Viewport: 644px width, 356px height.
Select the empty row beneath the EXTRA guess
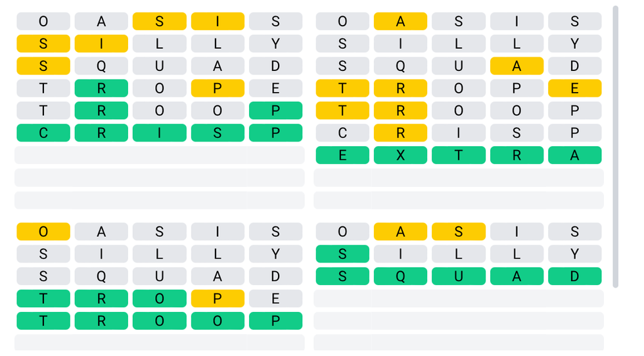click(x=459, y=178)
